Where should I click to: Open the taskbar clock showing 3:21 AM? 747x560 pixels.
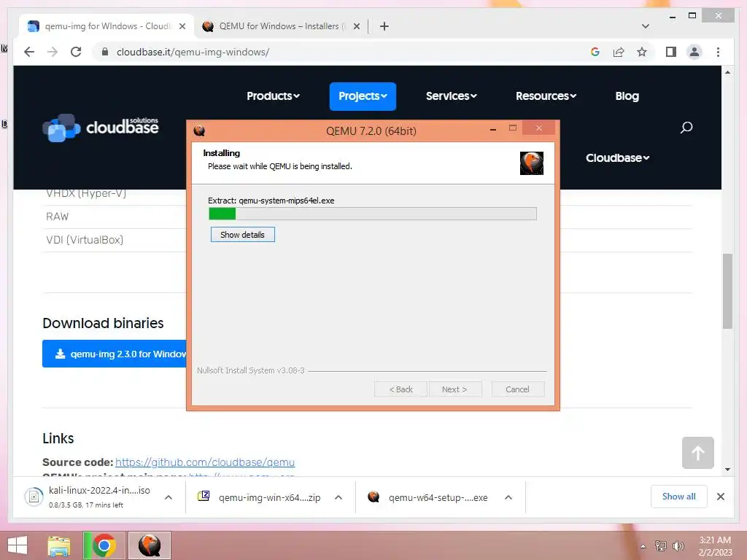(715, 546)
